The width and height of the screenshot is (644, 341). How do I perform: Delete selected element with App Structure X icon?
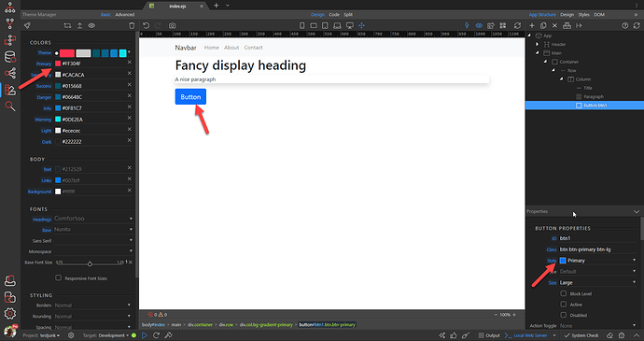pyautogui.click(x=555, y=25)
